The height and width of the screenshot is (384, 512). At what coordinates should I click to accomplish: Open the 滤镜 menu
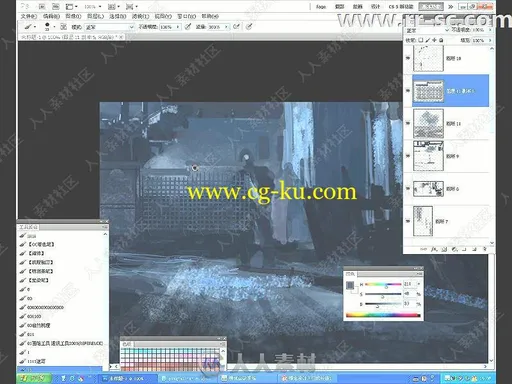click(140, 16)
